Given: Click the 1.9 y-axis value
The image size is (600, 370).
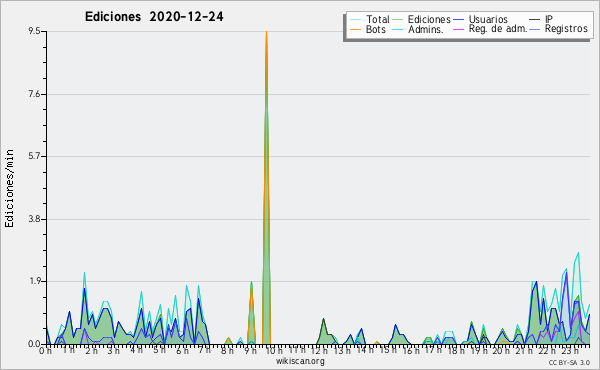Looking at the screenshot, I should coord(34,282).
